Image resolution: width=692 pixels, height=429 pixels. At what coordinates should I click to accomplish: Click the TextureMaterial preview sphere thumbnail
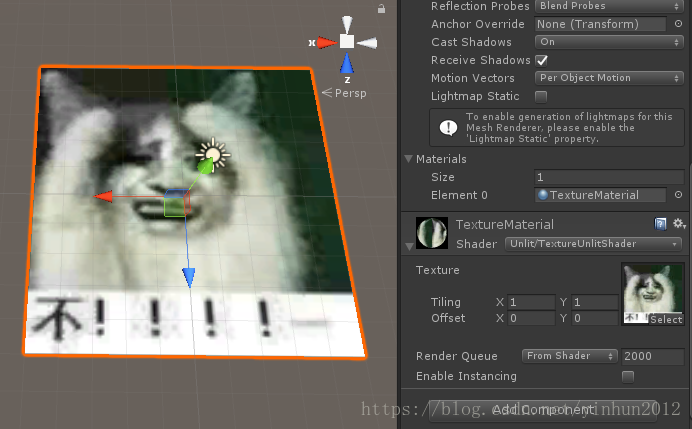tap(432, 233)
